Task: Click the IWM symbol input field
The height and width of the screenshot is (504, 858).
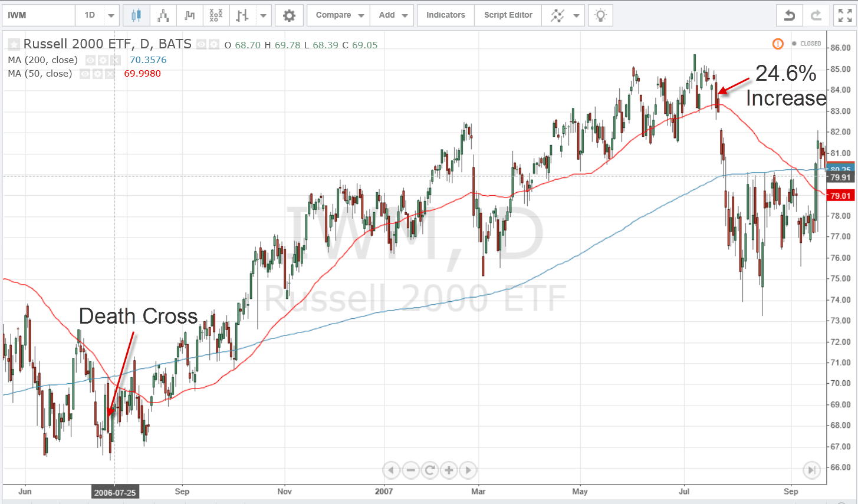Action: pyautogui.click(x=38, y=15)
